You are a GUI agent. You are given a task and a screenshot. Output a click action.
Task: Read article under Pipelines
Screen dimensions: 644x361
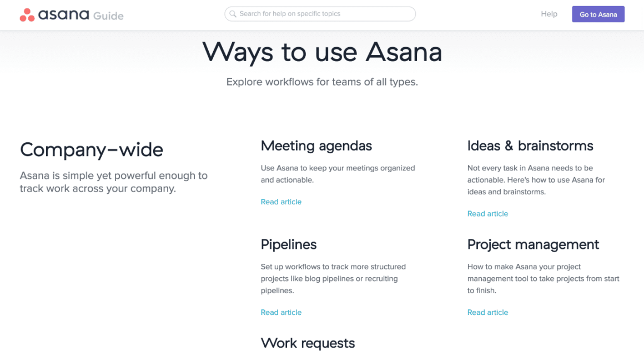coord(281,312)
